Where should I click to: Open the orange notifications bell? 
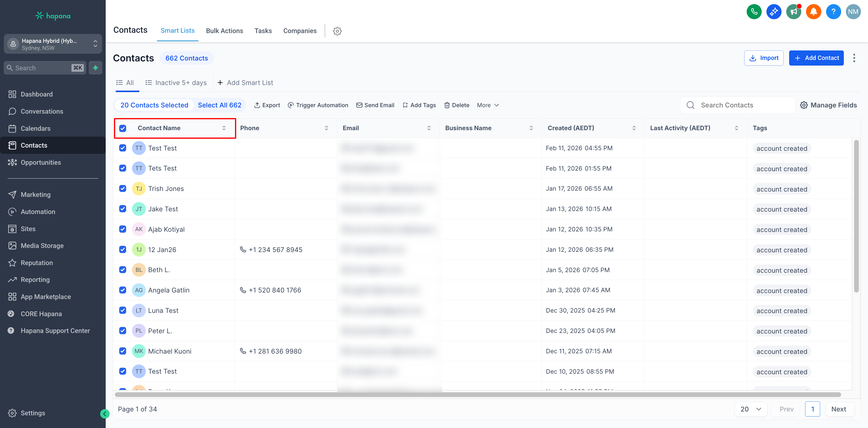(x=813, y=12)
